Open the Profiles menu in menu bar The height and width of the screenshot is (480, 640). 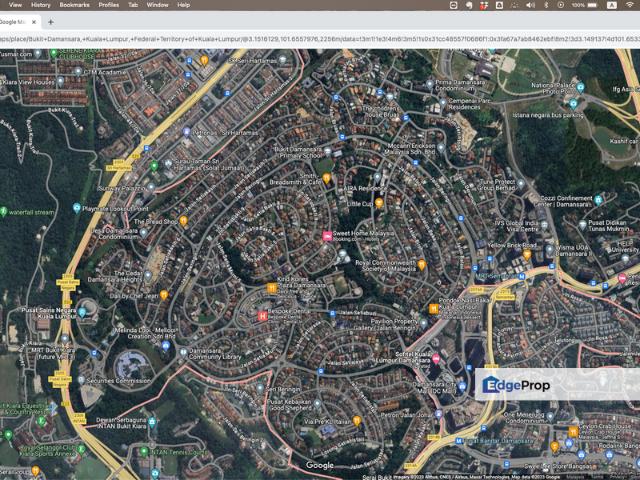click(108, 5)
